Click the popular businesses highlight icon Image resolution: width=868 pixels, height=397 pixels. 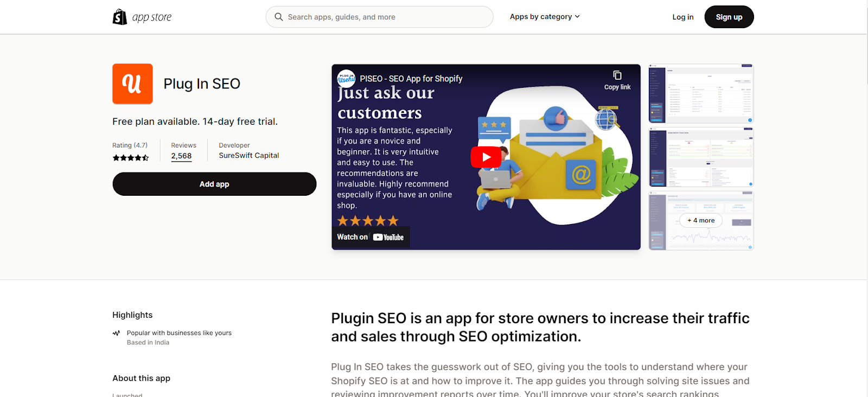point(116,333)
